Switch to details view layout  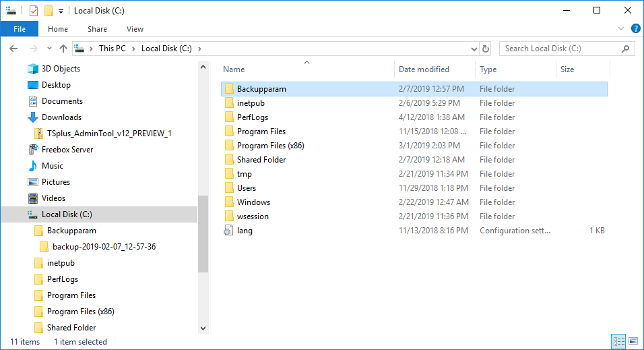[618, 342]
